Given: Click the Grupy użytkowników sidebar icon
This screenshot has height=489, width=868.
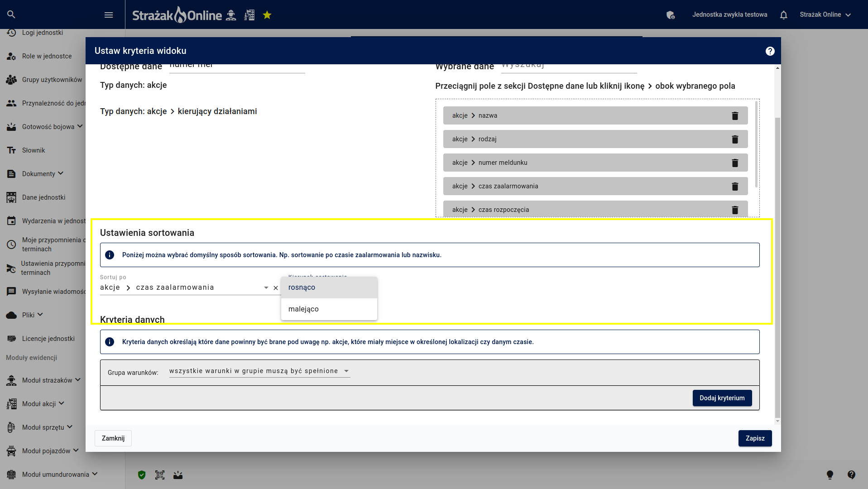Looking at the screenshot, I should (x=11, y=80).
